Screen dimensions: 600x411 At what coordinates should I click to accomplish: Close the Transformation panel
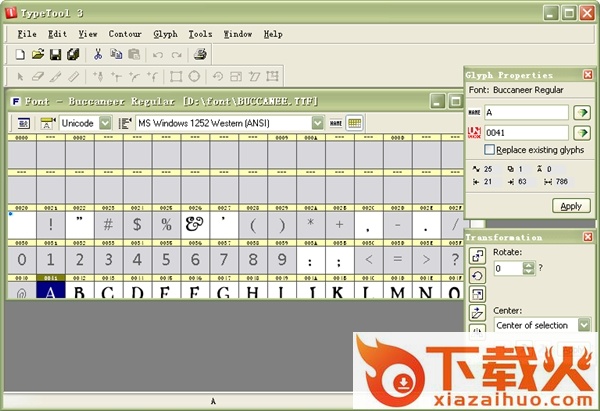[x=588, y=237]
